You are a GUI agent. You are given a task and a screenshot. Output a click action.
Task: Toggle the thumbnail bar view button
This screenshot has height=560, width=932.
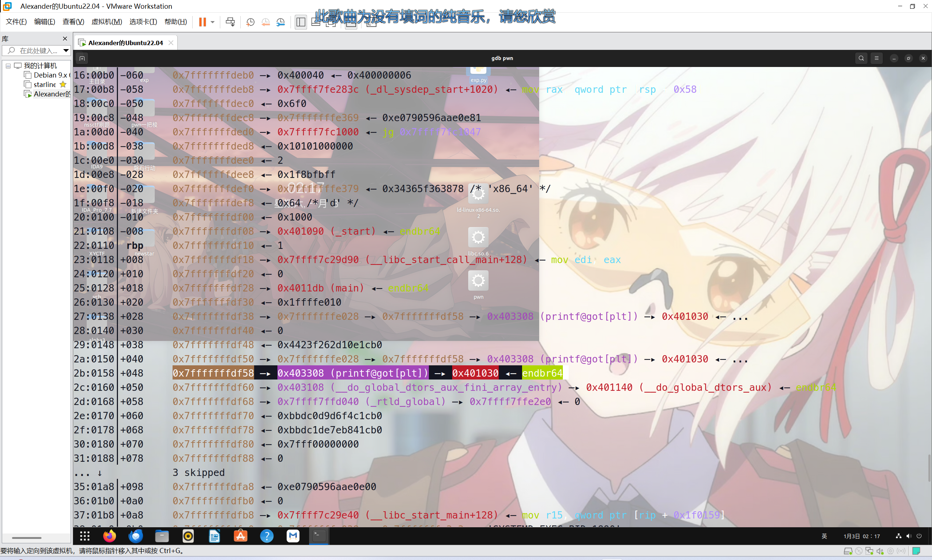click(x=316, y=22)
